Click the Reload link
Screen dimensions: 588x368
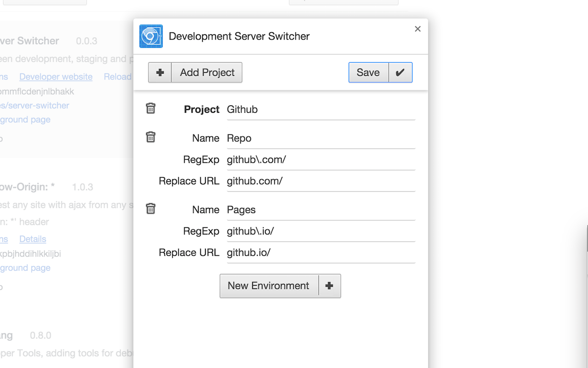pyautogui.click(x=118, y=77)
